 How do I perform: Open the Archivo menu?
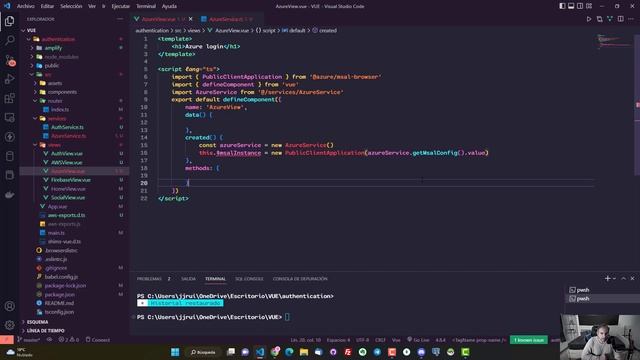(x=26, y=6)
